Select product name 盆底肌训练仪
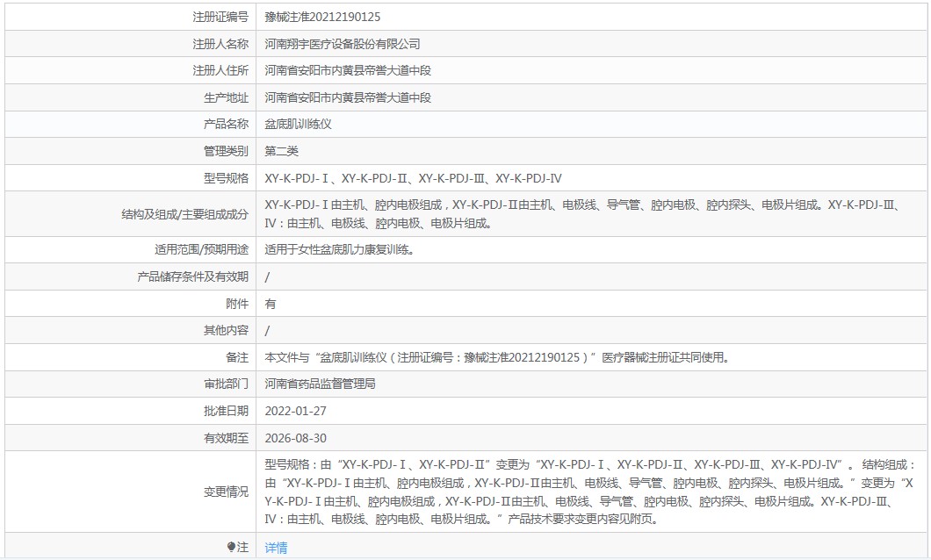Viewport: 931px width, 560px height. (x=298, y=124)
